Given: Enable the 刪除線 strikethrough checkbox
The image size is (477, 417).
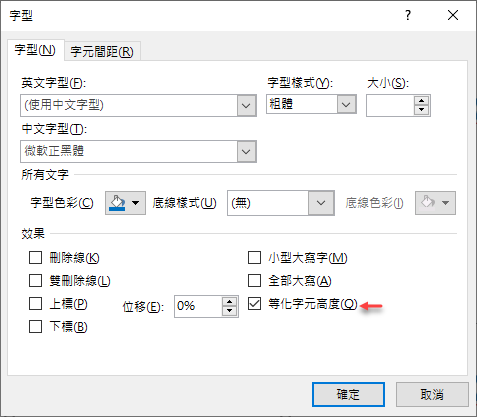Looking at the screenshot, I should click(x=35, y=257).
